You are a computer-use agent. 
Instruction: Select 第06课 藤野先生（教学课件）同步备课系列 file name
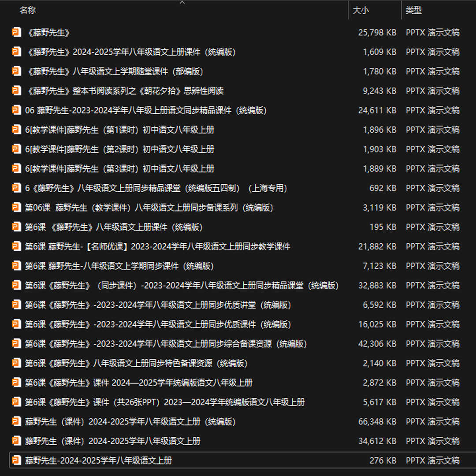pos(150,207)
